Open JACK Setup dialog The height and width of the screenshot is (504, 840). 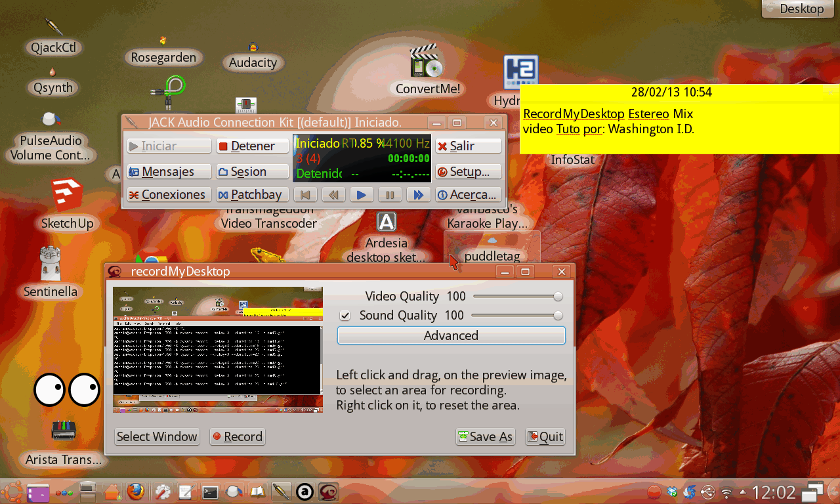469,171
